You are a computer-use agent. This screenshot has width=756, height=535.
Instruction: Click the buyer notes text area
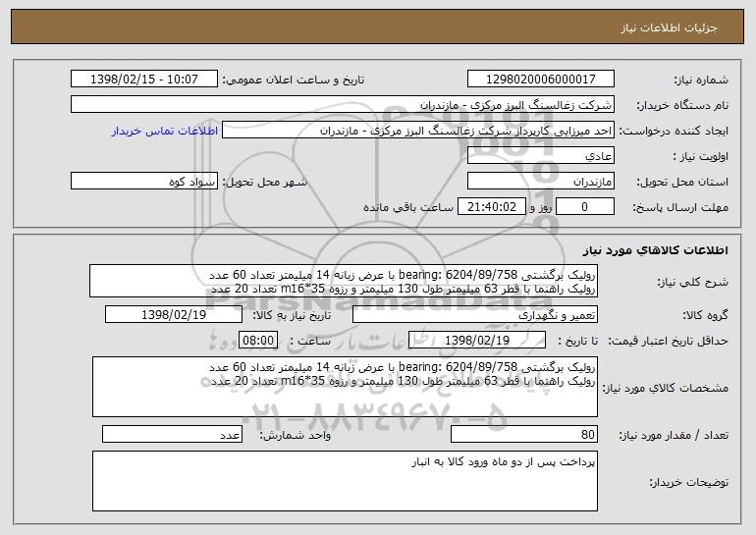click(345, 481)
